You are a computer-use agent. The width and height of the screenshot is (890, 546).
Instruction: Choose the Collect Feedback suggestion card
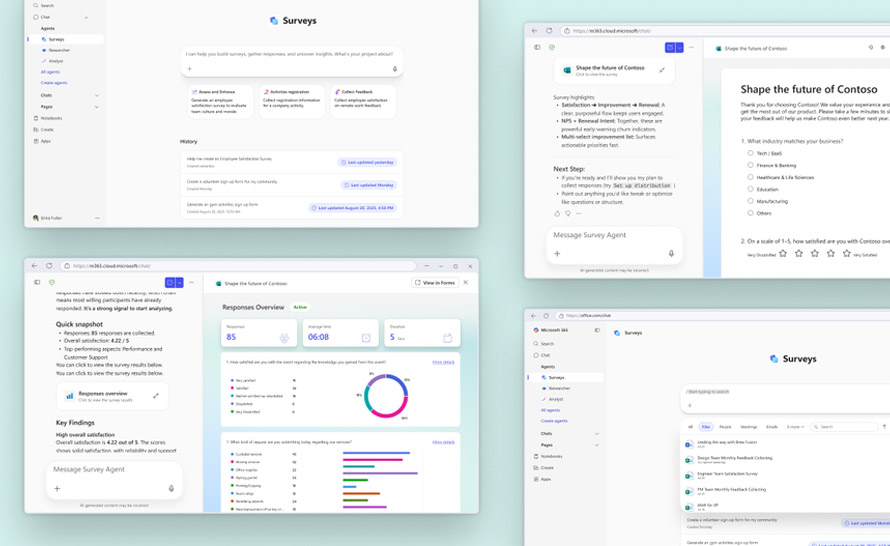tap(363, 102)
